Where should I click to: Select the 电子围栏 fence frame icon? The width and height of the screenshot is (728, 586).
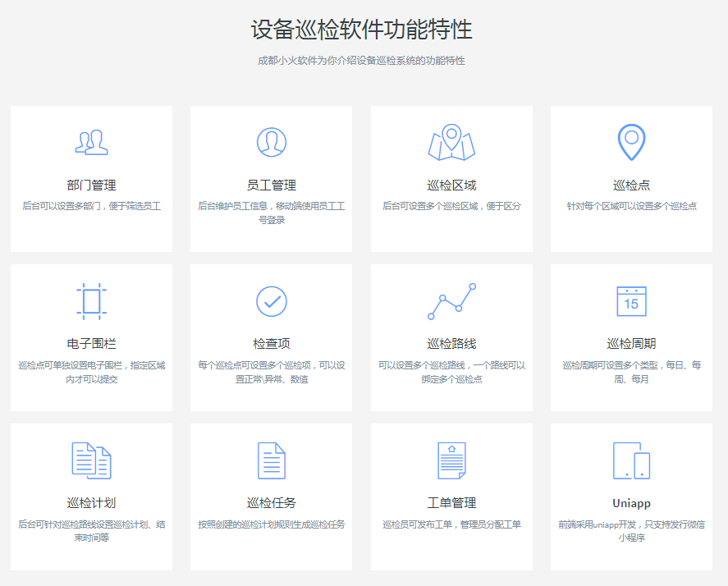point(91,301)
